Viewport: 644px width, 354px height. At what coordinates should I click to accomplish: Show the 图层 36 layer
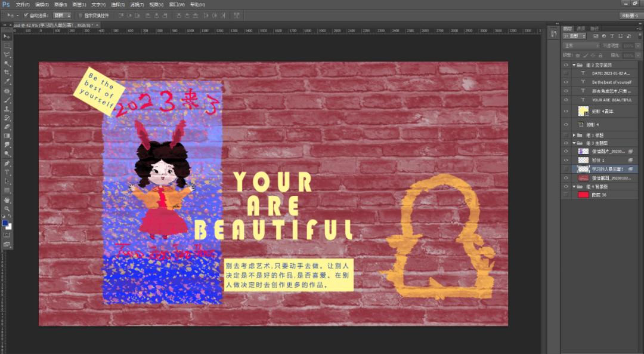tap(566, 195)
